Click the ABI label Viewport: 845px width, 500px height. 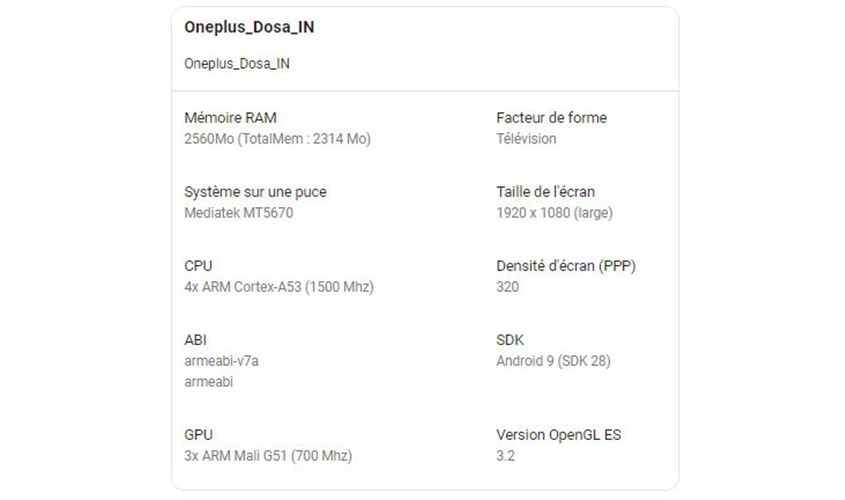[195, 341]
